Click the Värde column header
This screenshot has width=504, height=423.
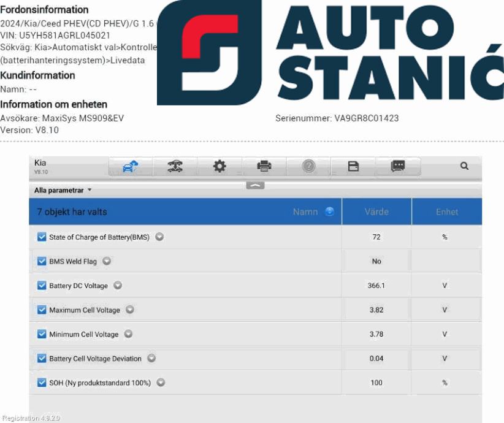pos(376,211)
